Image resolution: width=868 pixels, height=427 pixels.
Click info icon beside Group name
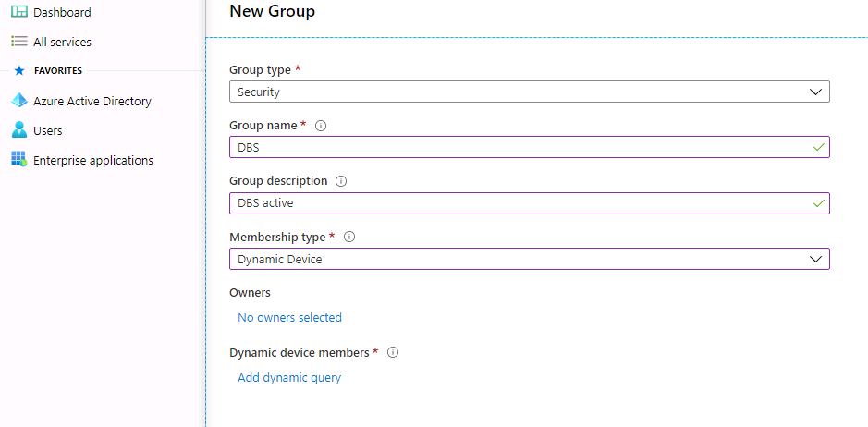click(x=321, y=126)
